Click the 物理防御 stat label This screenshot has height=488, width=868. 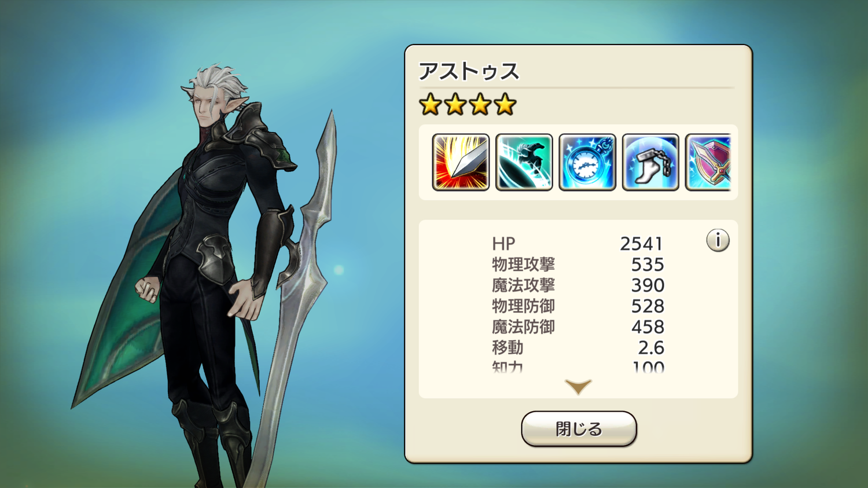pos(524,306)
